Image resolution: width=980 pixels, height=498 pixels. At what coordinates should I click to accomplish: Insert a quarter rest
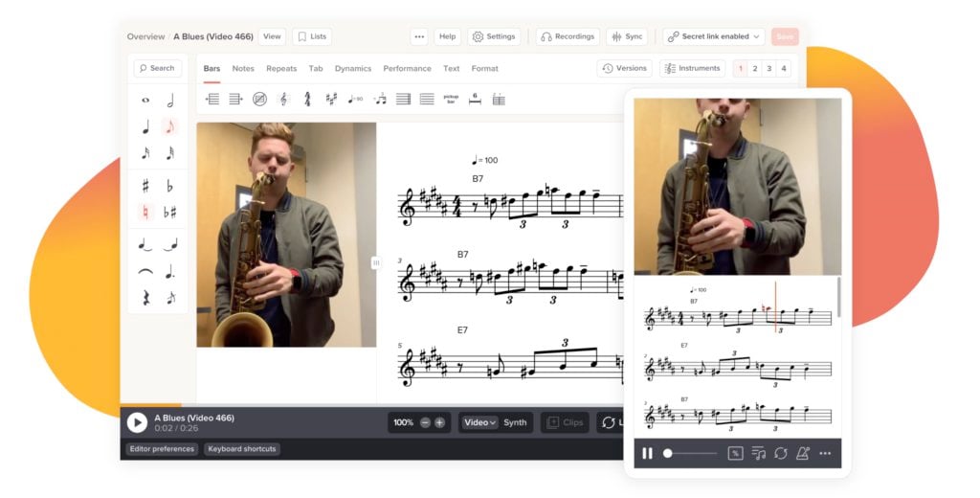[145, 298]
